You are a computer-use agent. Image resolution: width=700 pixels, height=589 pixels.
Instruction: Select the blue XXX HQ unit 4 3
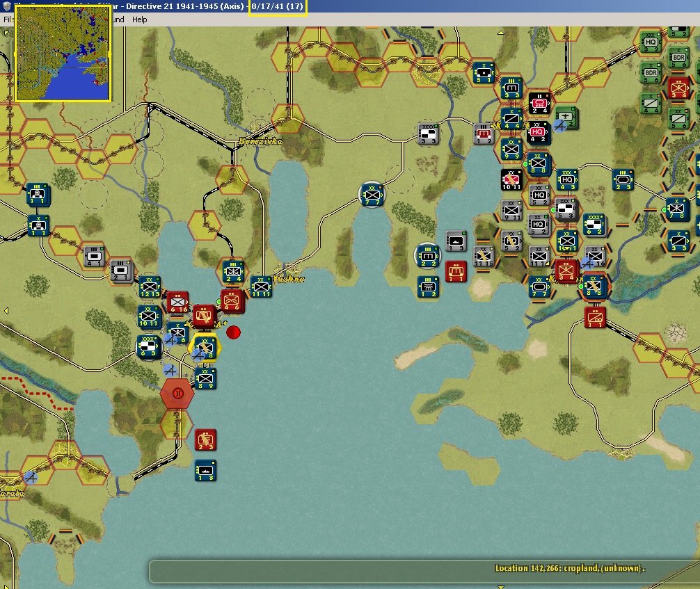point(567,180)
